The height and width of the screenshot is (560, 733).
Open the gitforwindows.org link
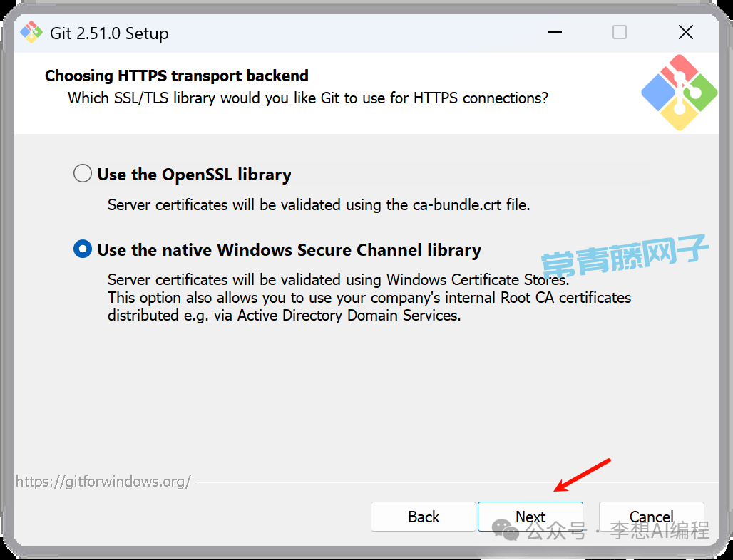[x=103, y=482]
